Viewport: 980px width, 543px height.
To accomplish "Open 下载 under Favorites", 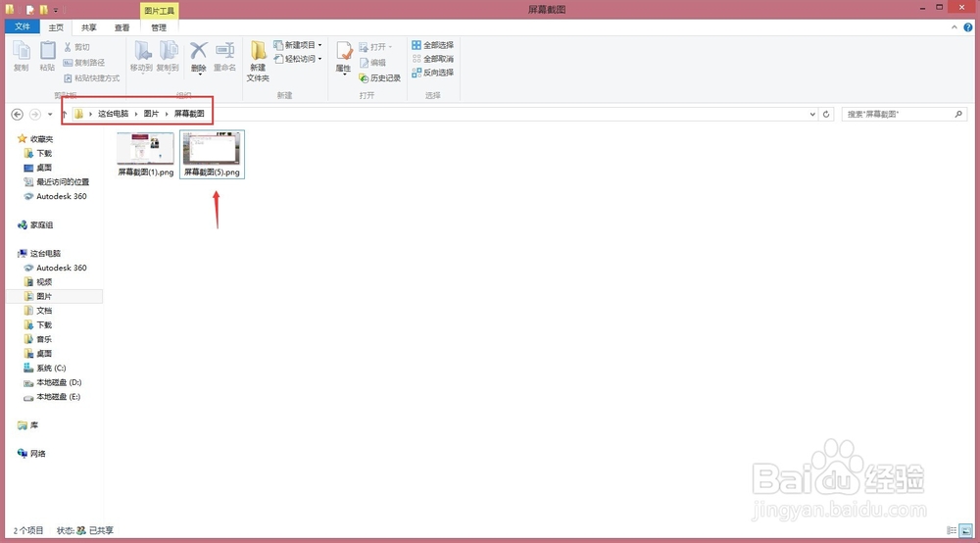I will 37,153.
